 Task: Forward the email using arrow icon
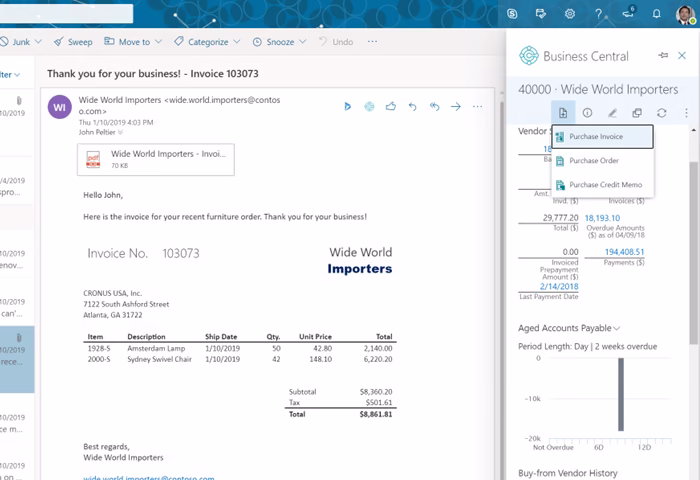click(x=455, y=106)
